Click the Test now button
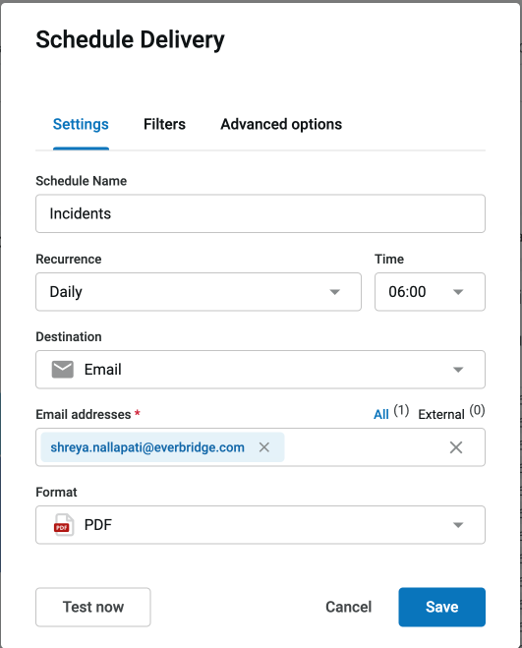This screenshot has width=522, height=648. 93,607
